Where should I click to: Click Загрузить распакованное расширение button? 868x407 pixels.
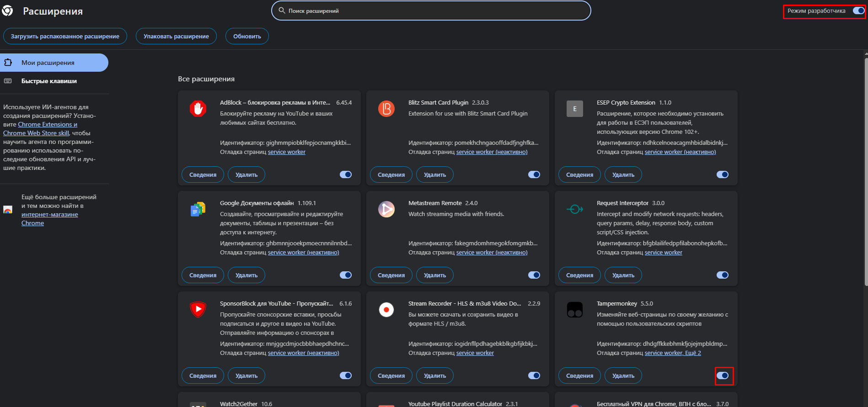[65, 36]
